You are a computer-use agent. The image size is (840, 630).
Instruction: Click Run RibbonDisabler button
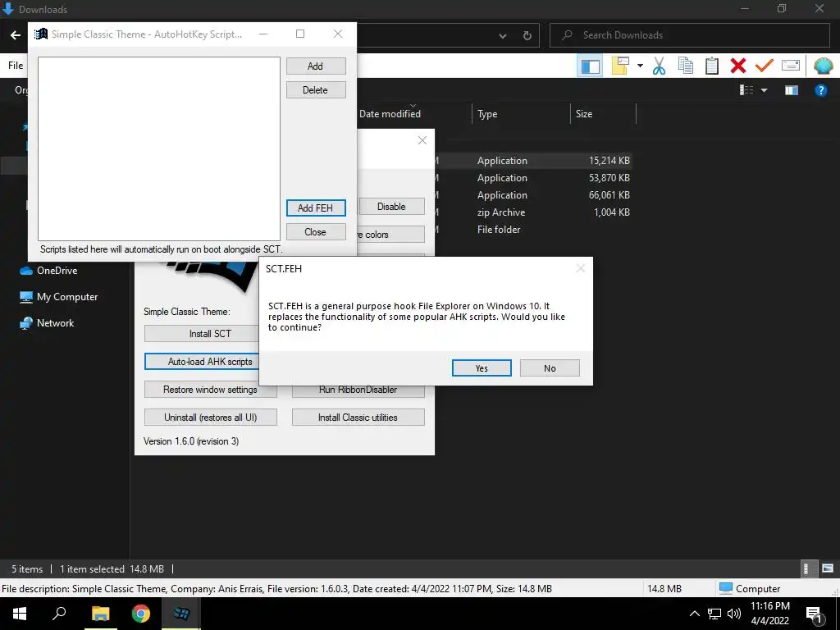[x=358, y=391]
